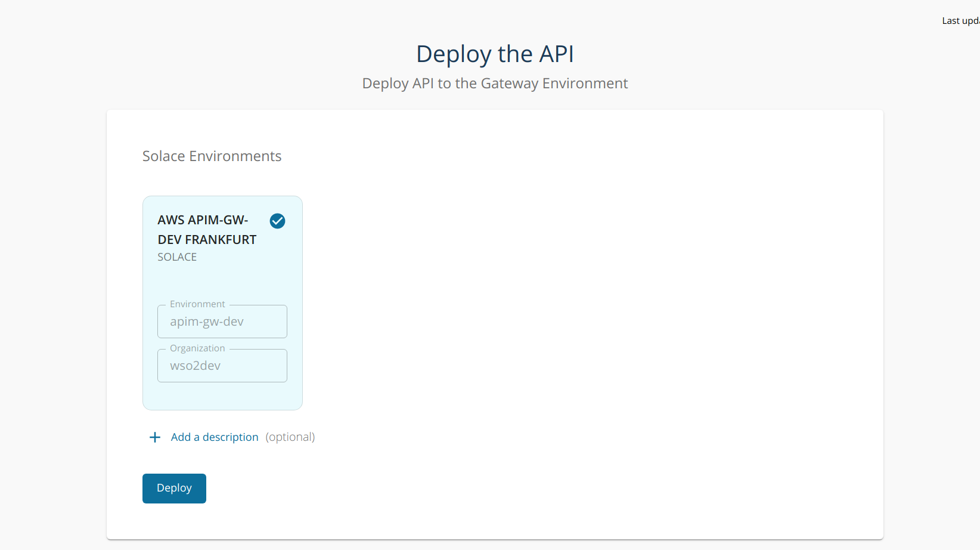Click the Organization field showing wso2dev
The height and width of the screenshot is (550, 980).
(222, 365)
